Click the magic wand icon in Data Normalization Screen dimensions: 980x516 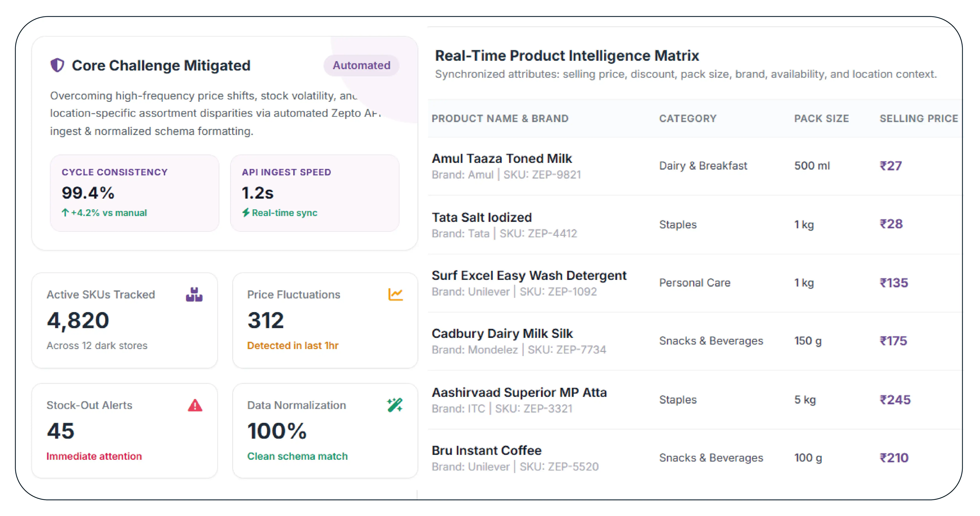click(x=395, y=405)
